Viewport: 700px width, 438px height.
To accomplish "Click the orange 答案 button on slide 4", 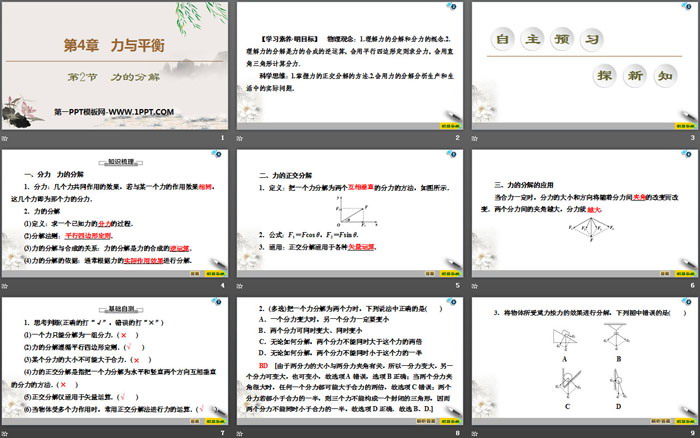I will pos(195,274).
